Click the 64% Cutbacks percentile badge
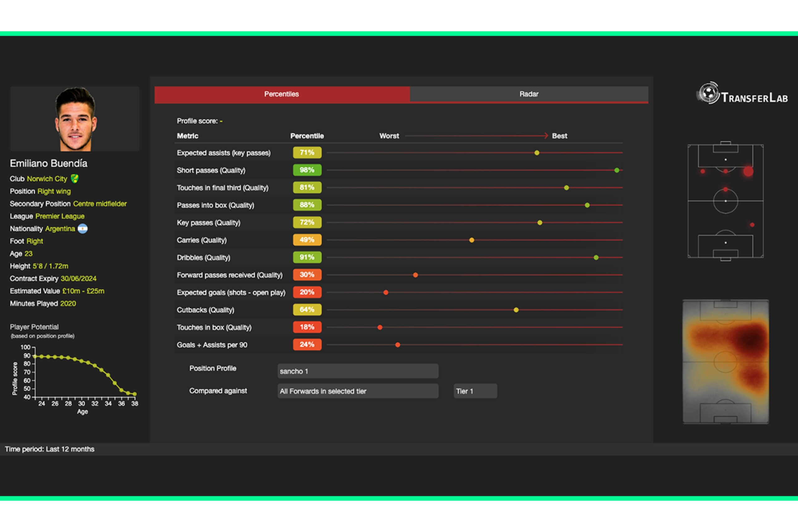 click(307, 310)
